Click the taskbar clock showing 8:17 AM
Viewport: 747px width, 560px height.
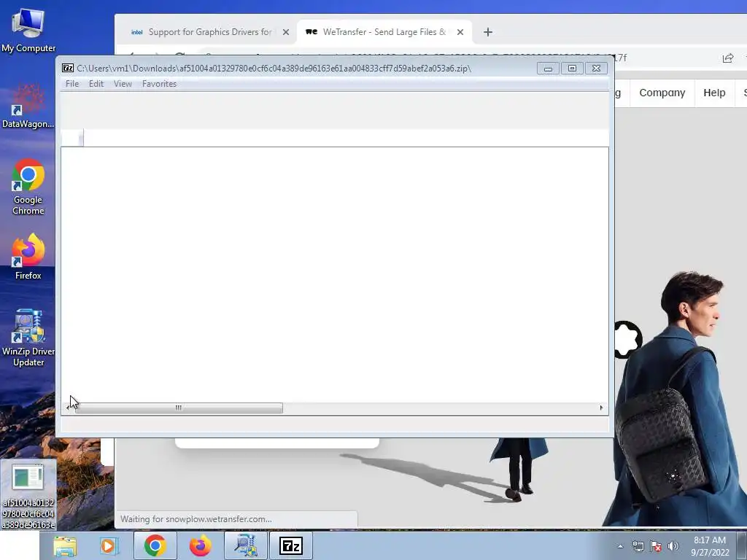point(710,546)
